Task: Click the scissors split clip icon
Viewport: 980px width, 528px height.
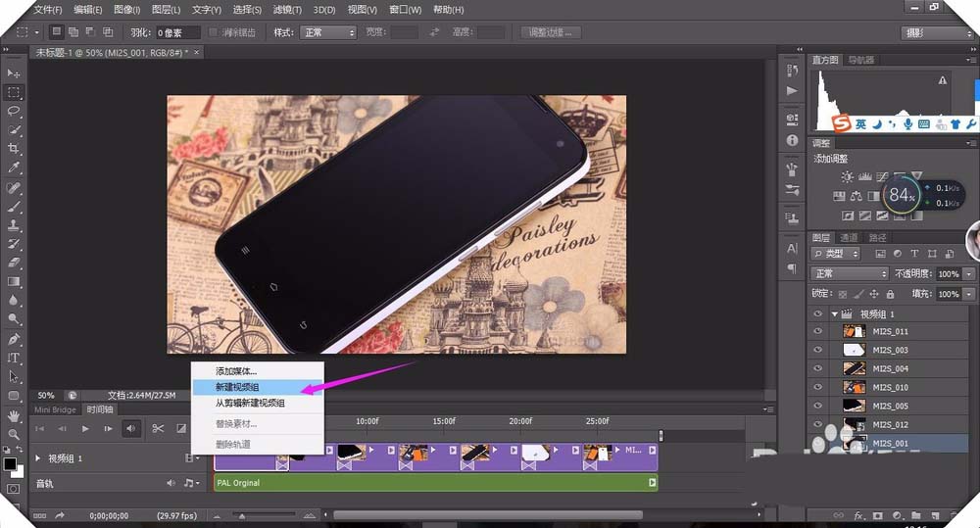Action: [x=158, y=428]
